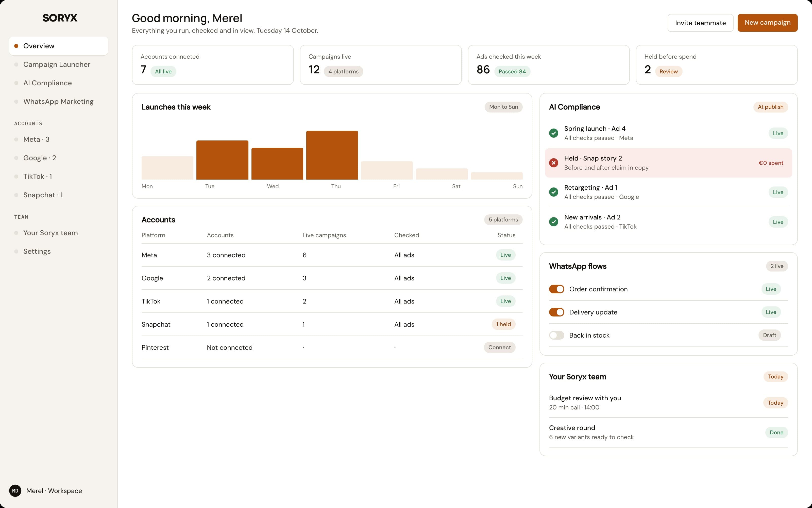Click the At publish badge
Screen dimensions: 812x508
click(x=770, y=107)
